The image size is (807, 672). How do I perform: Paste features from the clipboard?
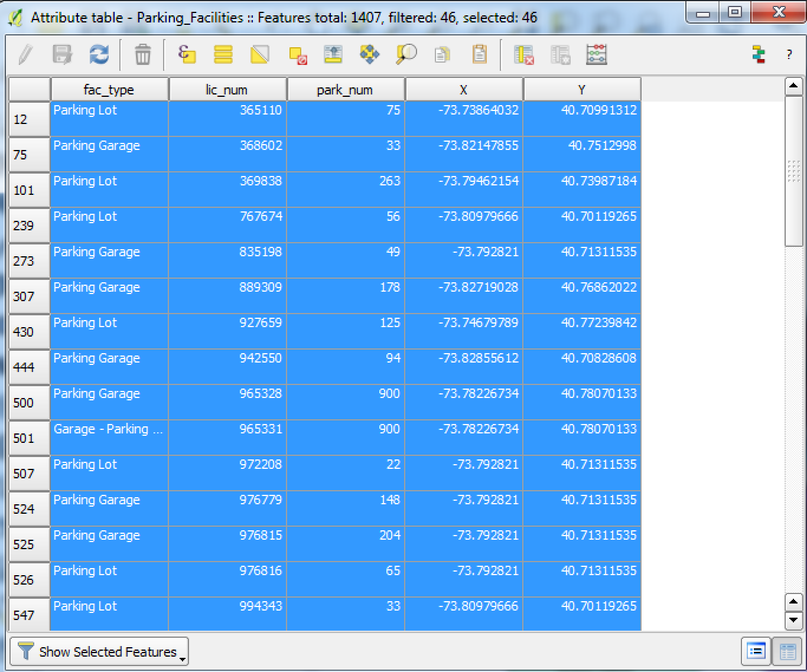click(x=479, y=55)
